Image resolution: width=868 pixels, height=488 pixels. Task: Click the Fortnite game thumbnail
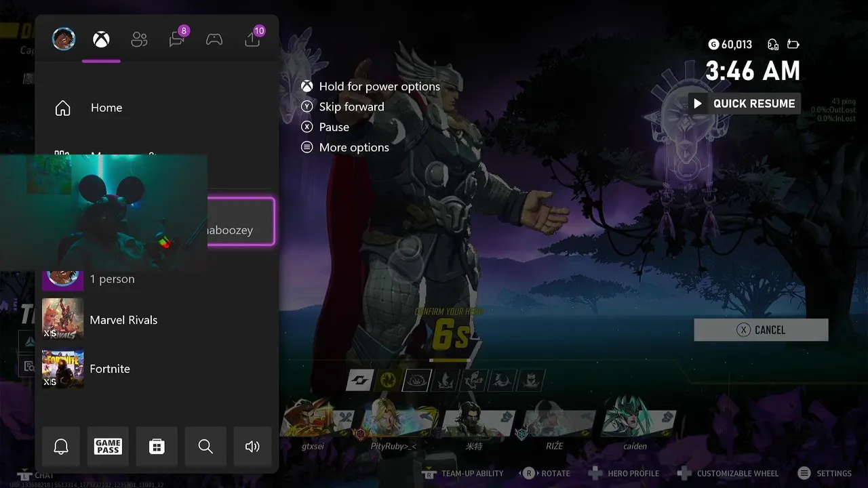[63, 369]
